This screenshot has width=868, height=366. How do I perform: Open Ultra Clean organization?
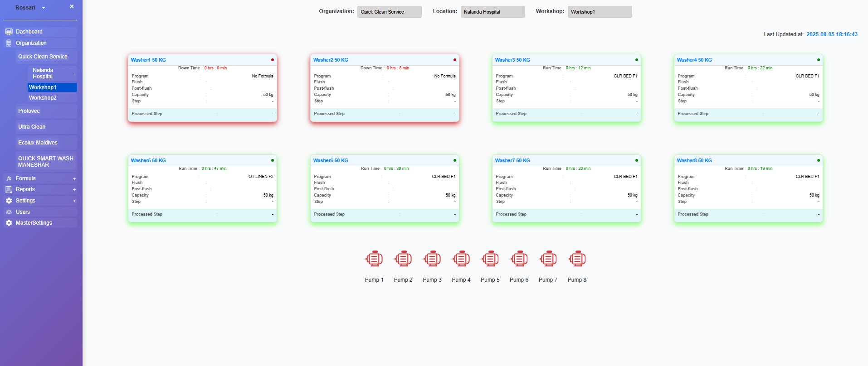coord(32,127)
